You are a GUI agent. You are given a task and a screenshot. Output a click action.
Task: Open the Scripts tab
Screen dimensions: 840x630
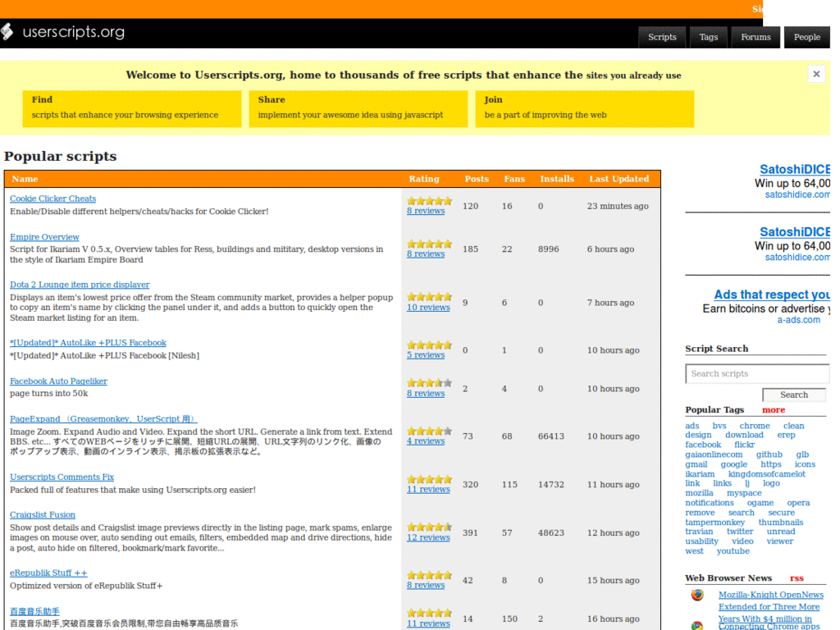(x=662, y=37)
